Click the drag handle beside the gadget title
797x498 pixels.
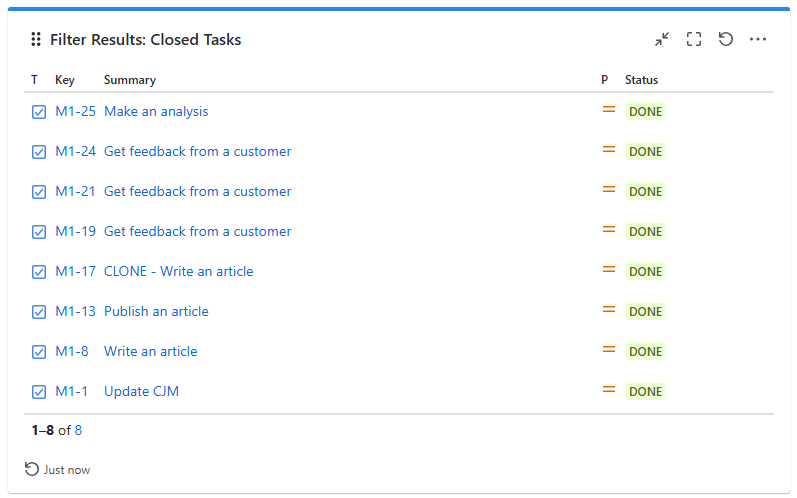tap(36, 40)
